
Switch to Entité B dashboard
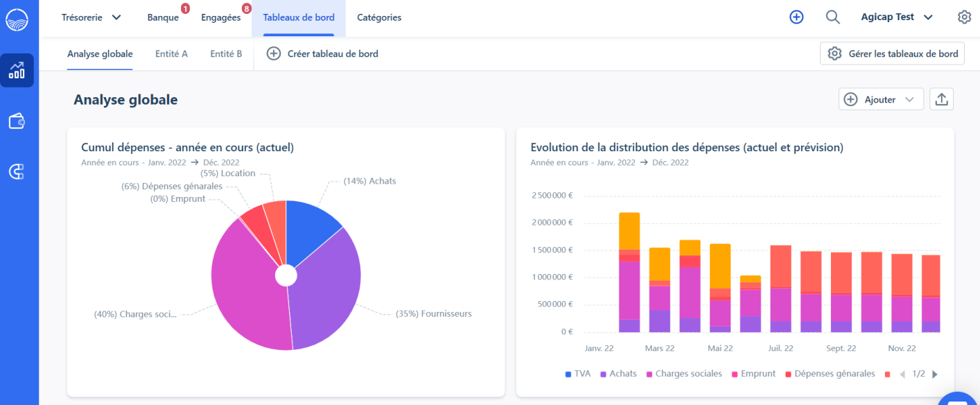pyautogui.click(x=226, y=53)
